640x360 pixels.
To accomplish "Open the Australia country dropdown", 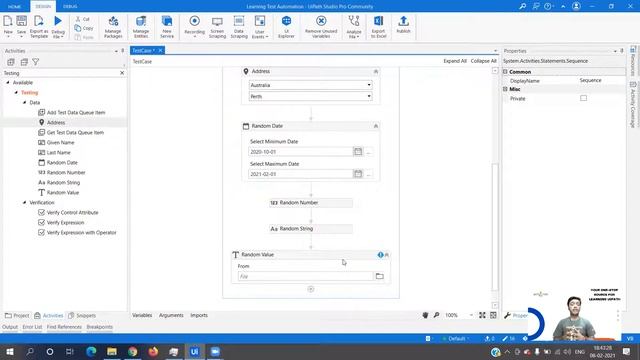I will 310,85.
